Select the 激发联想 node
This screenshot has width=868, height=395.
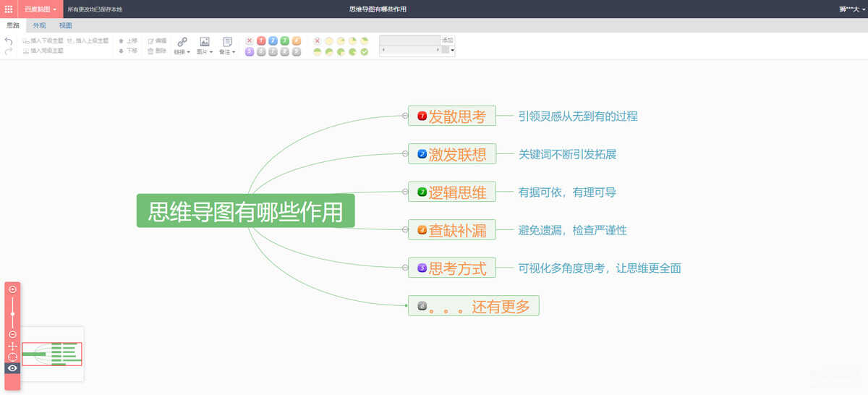(x=452, y=153)
